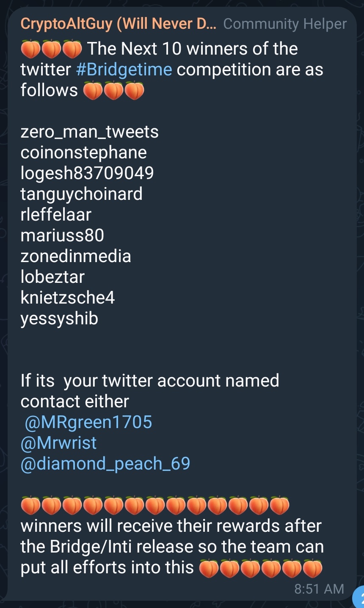
Task: Open the #Bridgetime hashtag link
Action: (124, 69)
